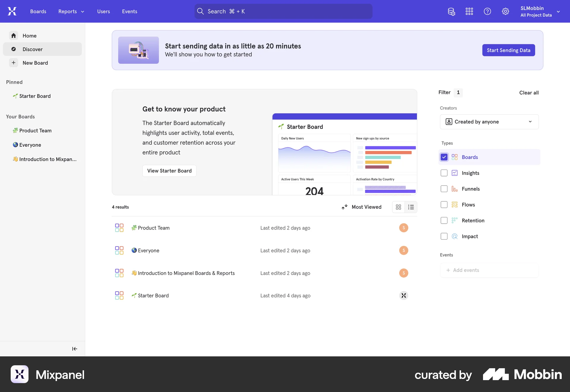Click the Start Sending Data button
Viewport: 570px width, 392px height.
click(509, 50)
